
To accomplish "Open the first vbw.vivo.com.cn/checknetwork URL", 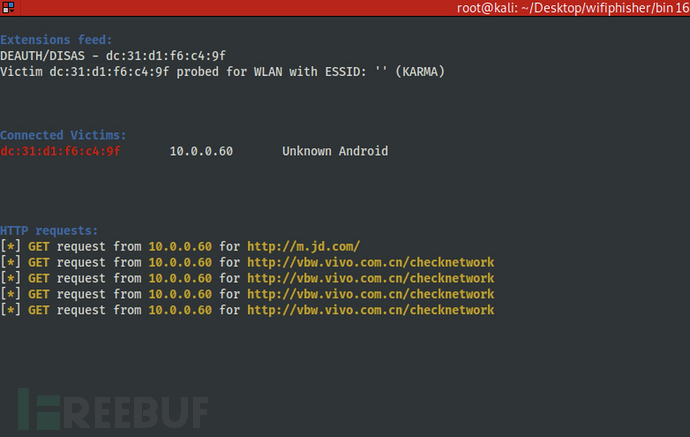I will 371,262.
